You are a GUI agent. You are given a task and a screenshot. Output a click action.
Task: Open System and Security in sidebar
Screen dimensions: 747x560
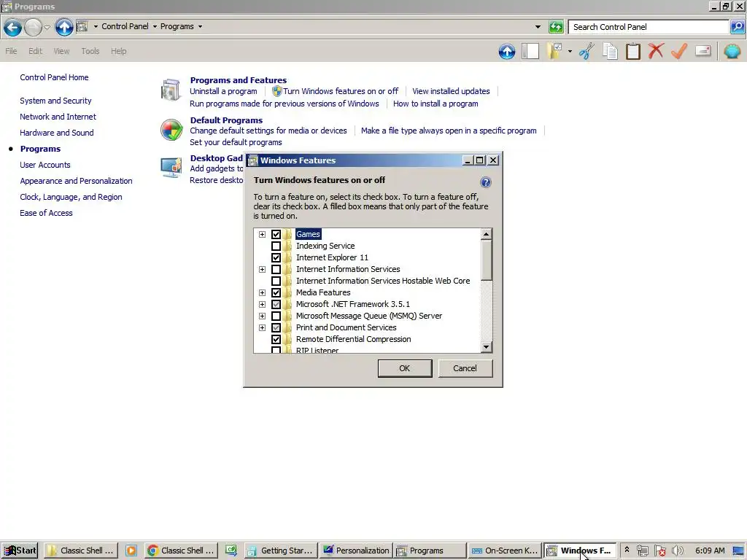coord(55,101)
